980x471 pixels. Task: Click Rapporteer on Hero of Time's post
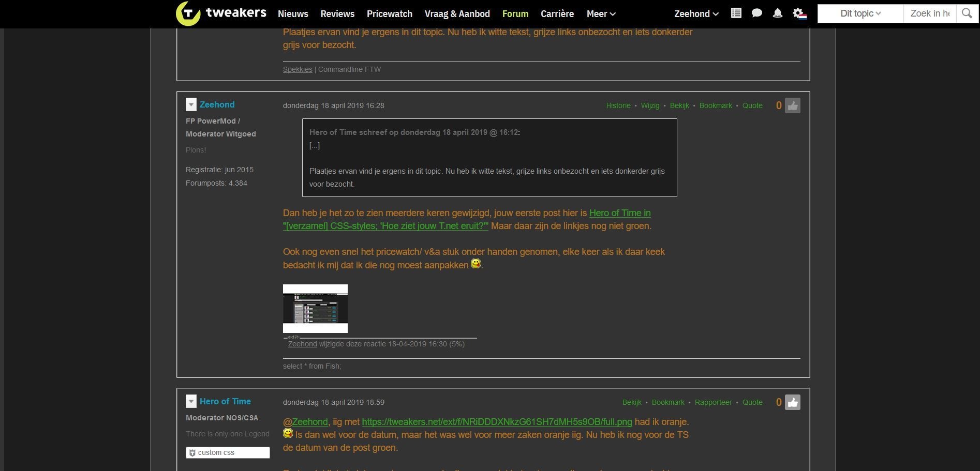(714, 402)
